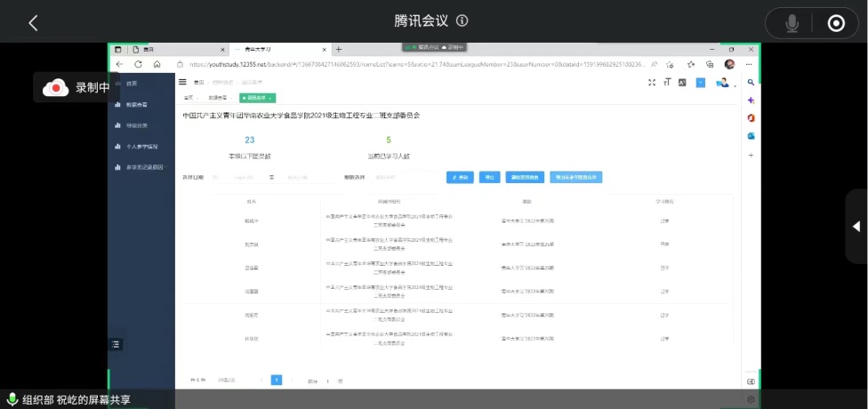This screenshot has width=868, height=409.
Task: Select 数据查看 in the left sidebar
Action: tap(136, 105)
